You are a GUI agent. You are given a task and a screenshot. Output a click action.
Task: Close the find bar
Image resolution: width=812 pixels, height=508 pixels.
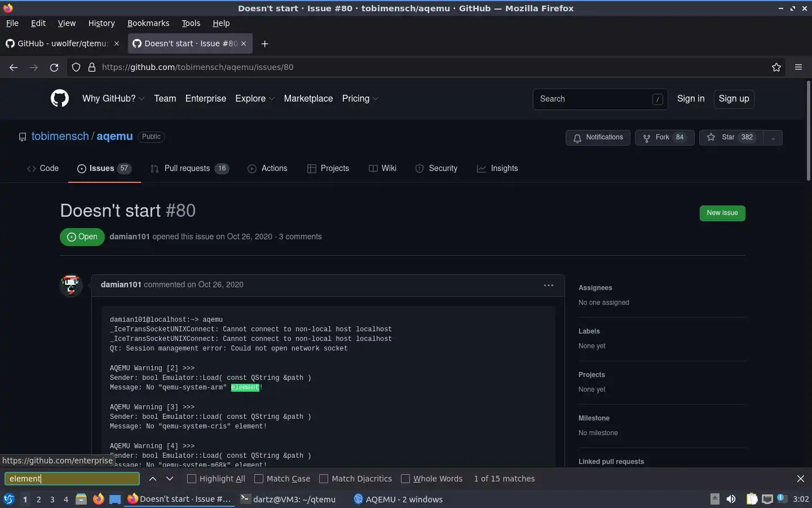(801, 479)
